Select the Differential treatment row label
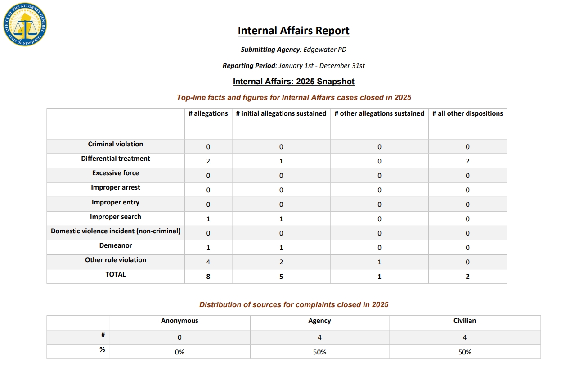The width and height of the screenshot is (588, 381). (x=116, y=159)
